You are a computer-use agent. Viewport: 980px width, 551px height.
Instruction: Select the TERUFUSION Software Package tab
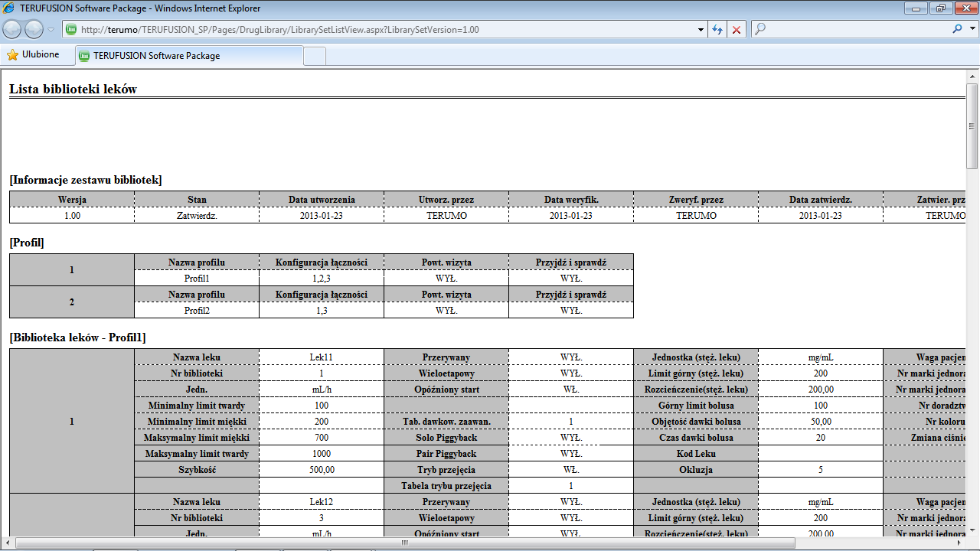pos(188,56)
